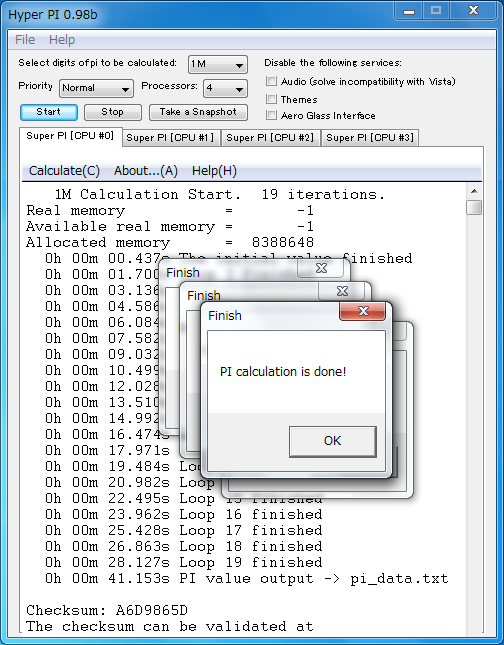This screenshot has width=504, height=645.
Task: Click 'The checksum can be validated at' line
Action: tap(170, 626)
